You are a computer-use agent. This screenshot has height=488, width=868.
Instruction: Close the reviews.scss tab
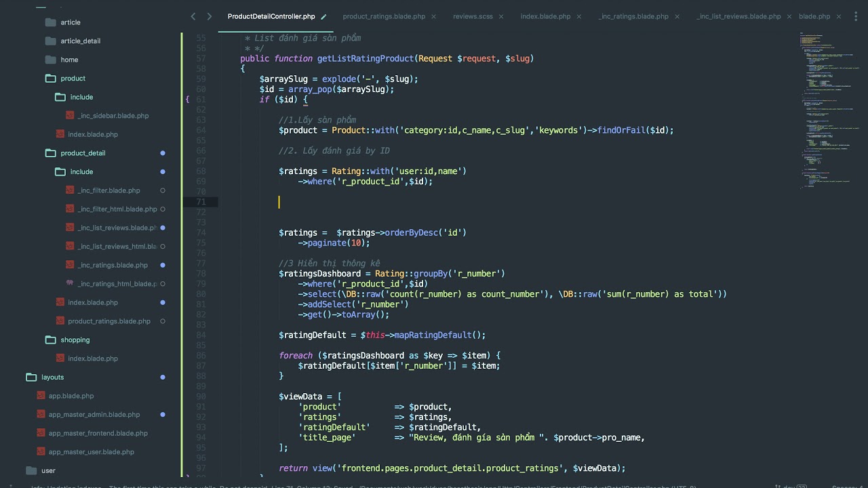[x=502, y=16]
